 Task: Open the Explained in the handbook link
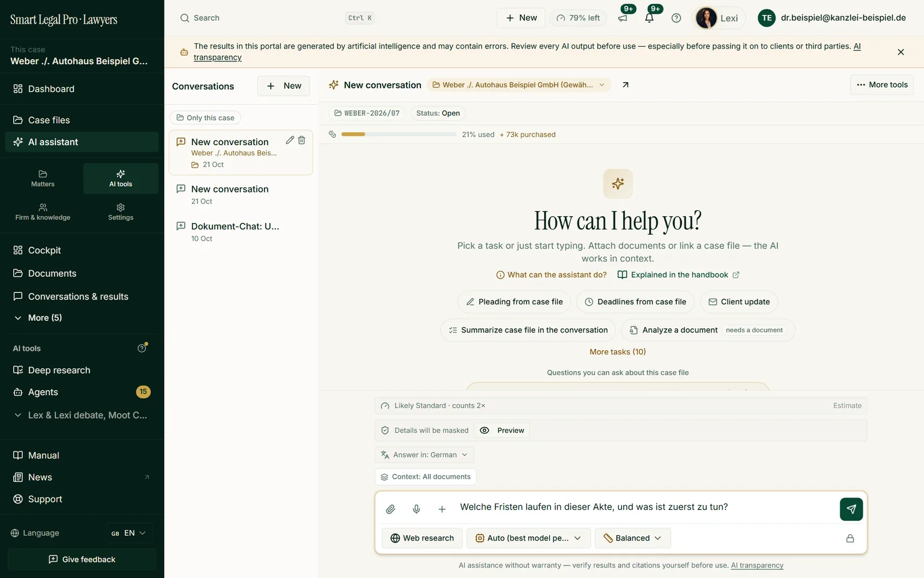coord(679,275)
